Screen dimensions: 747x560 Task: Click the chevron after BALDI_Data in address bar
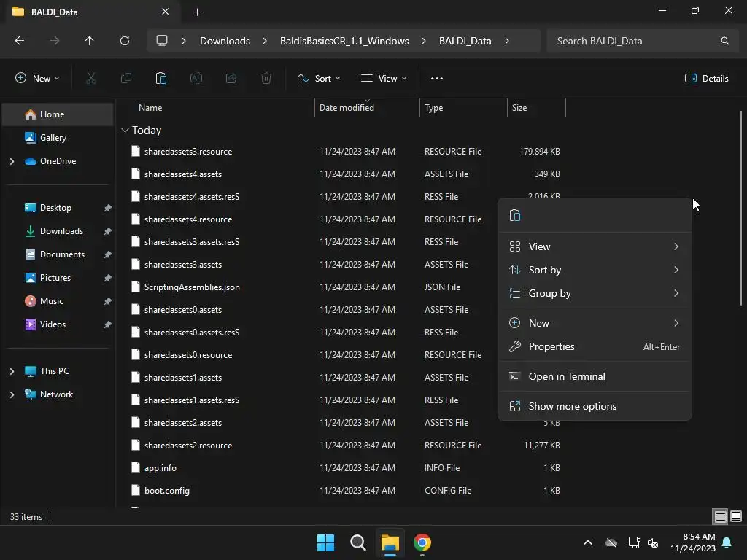(x=507, y=41)
